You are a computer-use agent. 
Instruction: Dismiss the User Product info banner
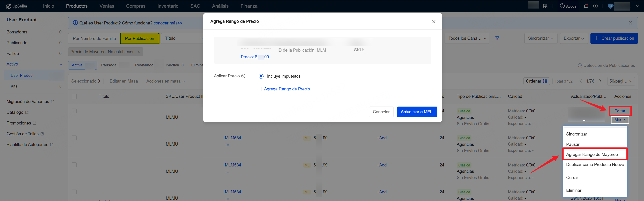(630, 23)
